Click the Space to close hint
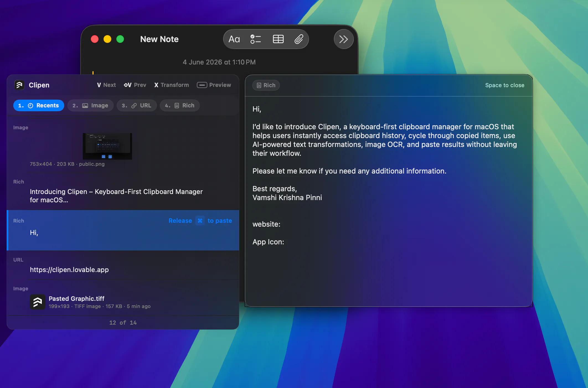The width and height of the screenshot is (588, 388). pyautogui.click(x=505, y=85)
